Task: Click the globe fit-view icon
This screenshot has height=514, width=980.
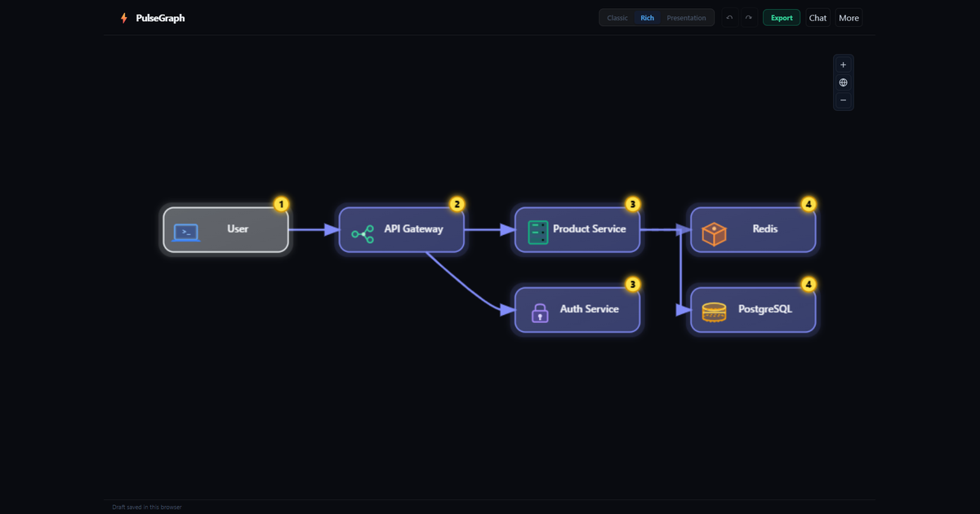Action: click(x=844, y=82)
